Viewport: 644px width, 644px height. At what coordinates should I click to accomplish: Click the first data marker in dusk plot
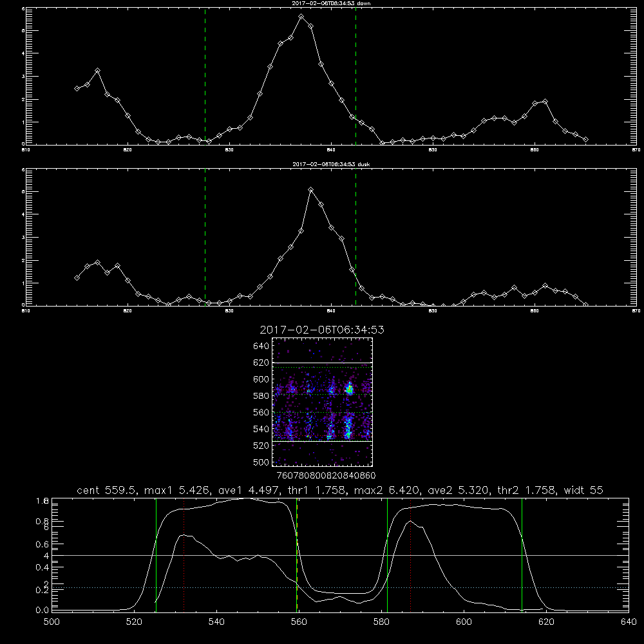click(77, 278)
